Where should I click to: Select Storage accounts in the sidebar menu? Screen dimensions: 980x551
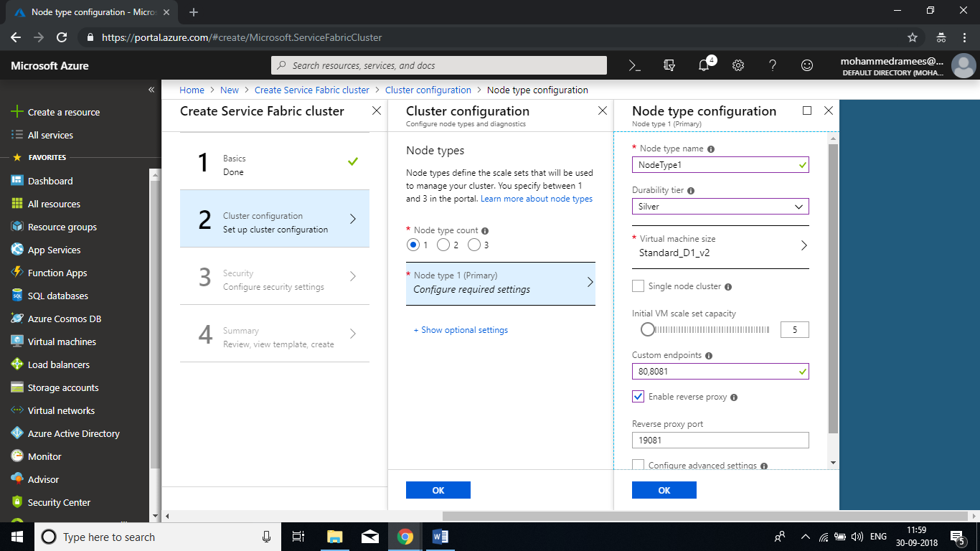pyautogui.click(x=63, y=387)
